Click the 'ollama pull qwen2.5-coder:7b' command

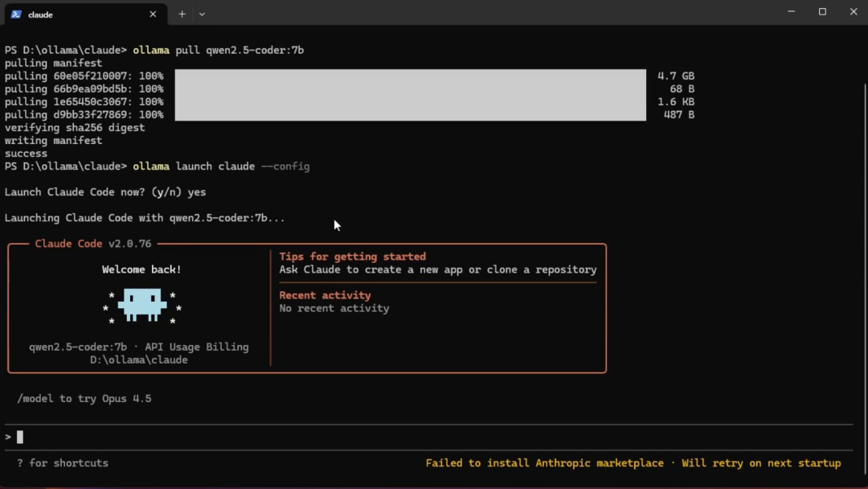[218, 51]
